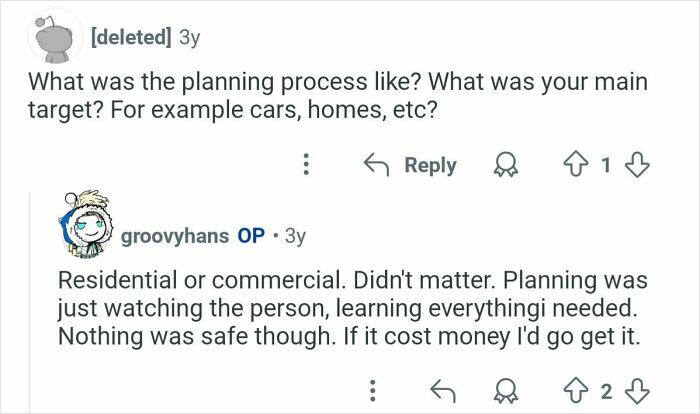Open three-dot menu on groovyhans's reply
Viewport: 700px width, 414px height.
pyautogui.click(x=373, y=388)
